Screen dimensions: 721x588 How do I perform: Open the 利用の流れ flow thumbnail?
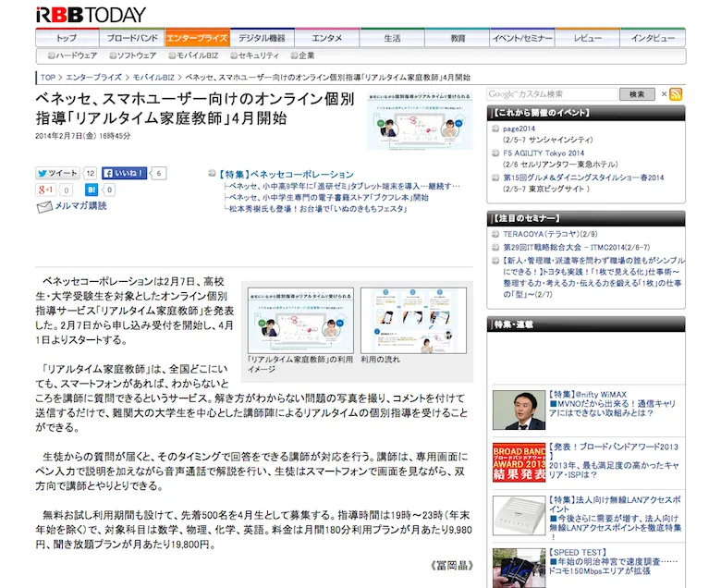pos(413,321)
